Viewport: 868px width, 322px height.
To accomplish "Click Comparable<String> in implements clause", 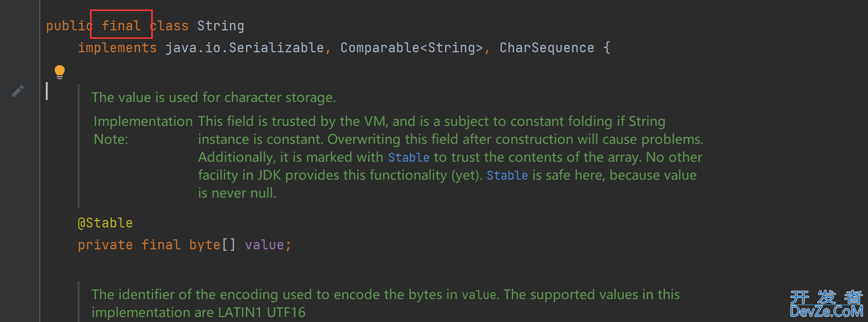I will (411, 48).
